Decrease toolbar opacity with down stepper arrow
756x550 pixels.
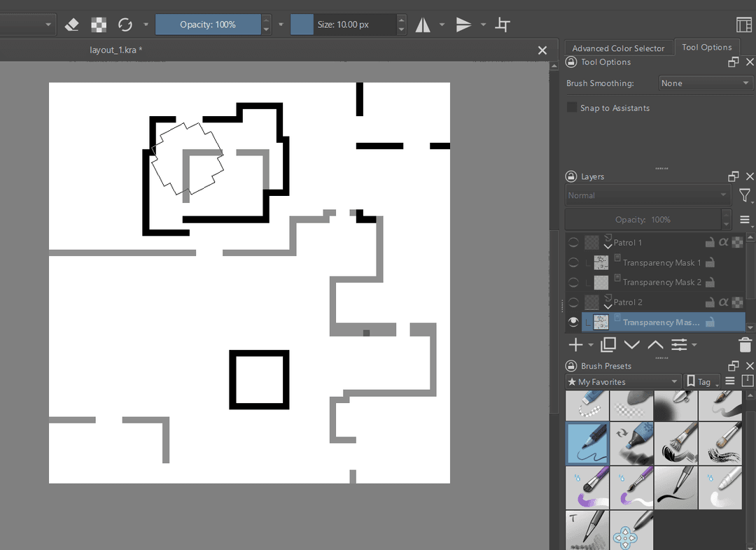[x=266, y=29]
